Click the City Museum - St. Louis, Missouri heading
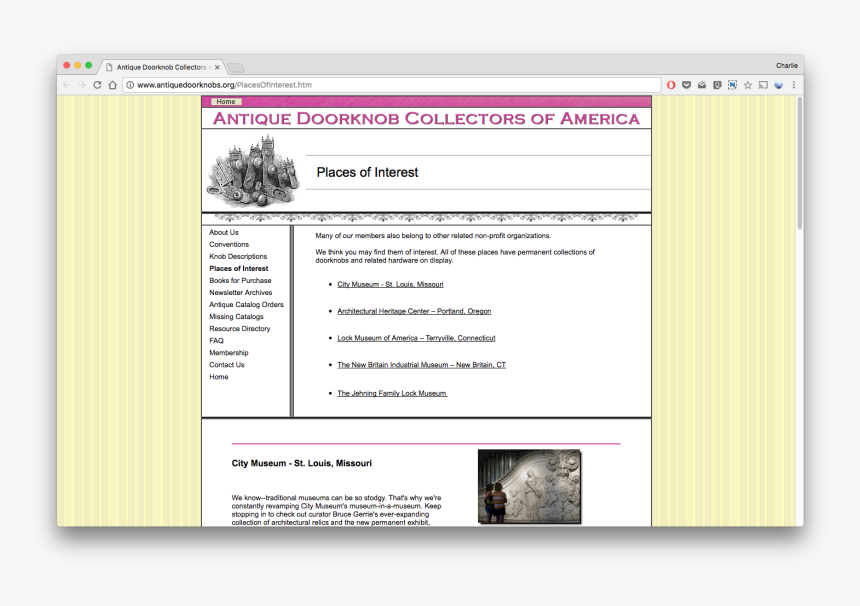 [x=302, y=463]
